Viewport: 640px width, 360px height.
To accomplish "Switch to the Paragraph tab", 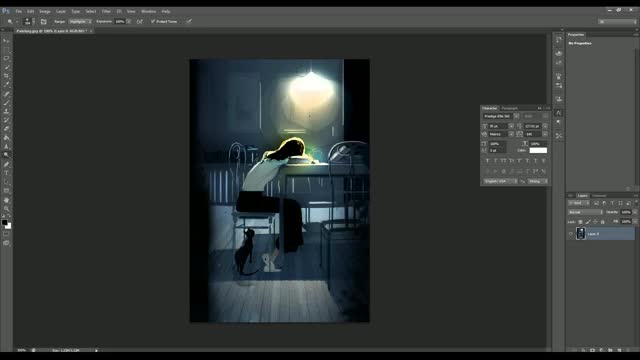I will (509, 108).
